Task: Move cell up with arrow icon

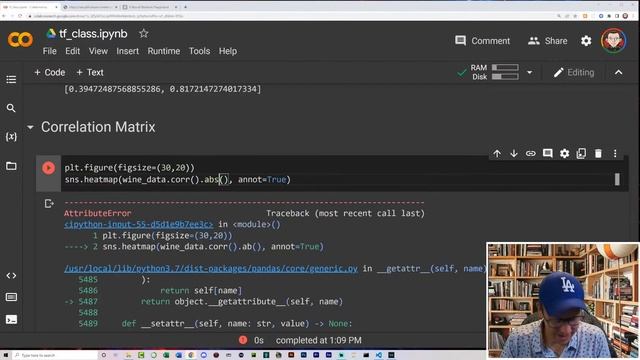Action: click(497, 153)
